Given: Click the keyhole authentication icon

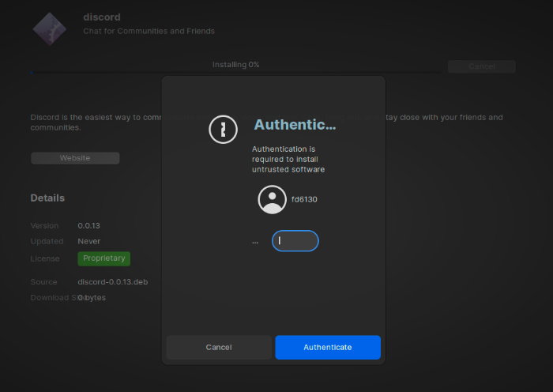Looking at the screenshot, I should 223,130.
